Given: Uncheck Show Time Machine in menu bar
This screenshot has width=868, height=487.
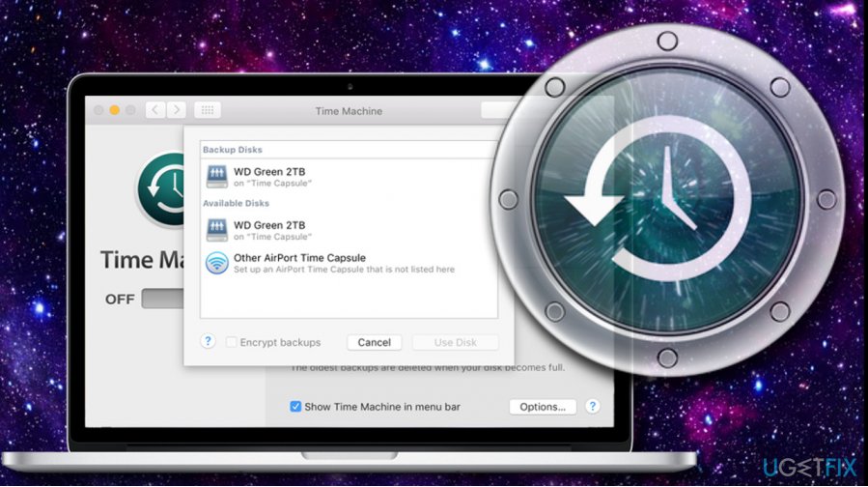Looking at the screenshot, I should coord(295,407).
